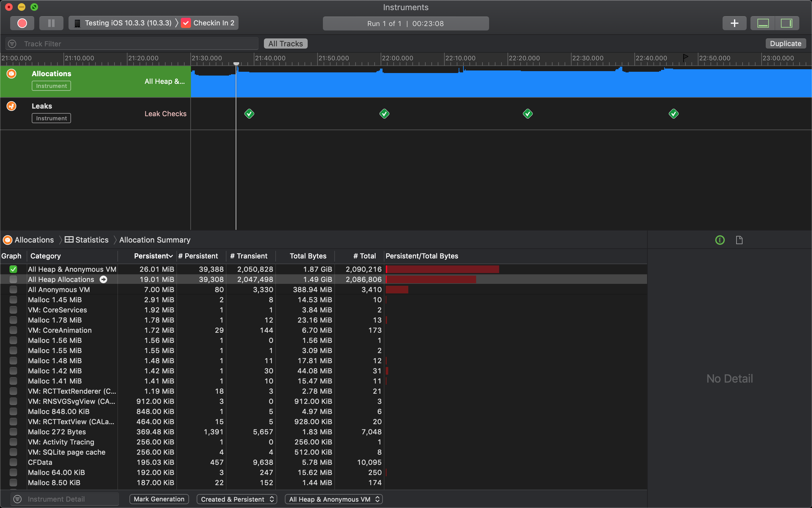812x508 pixels.
Task: Toggle the bottom detail pane view
Action: (x=763, y=23)
